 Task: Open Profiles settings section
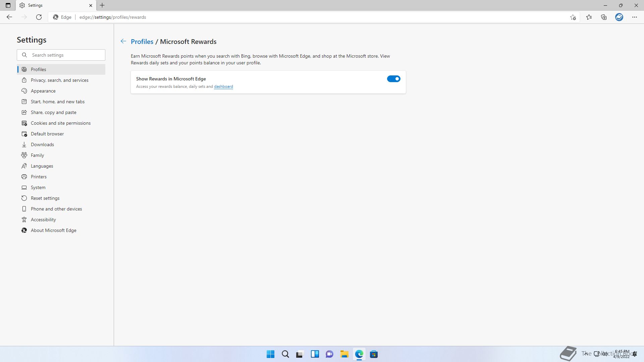click(x=61, y=69)
